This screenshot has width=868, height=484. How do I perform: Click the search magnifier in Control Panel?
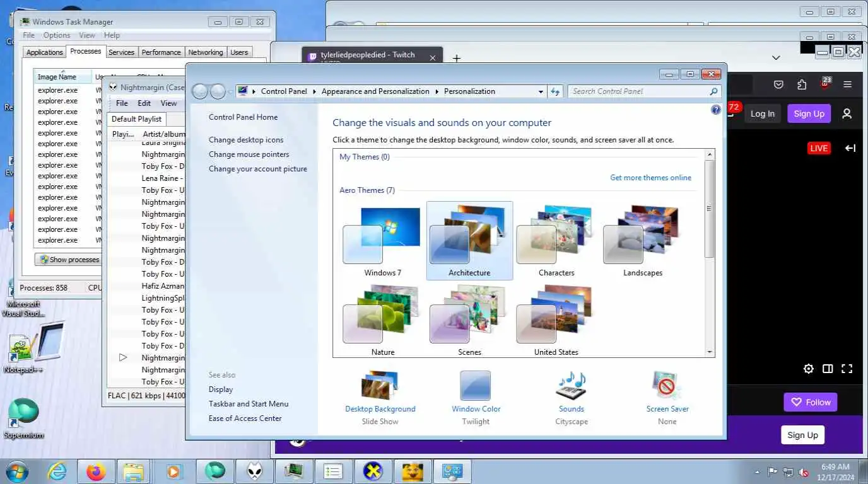click(713, 91)
